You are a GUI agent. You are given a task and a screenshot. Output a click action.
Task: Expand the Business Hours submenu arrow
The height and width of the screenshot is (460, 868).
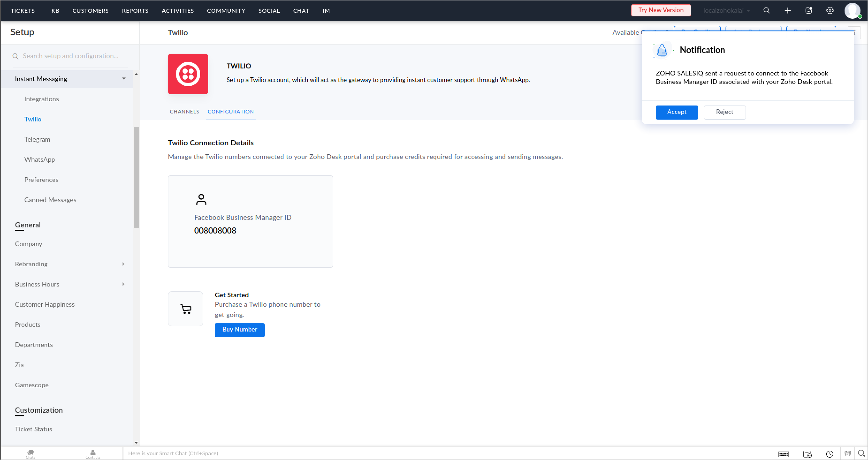pyautogui.click(x=123, y=284)
